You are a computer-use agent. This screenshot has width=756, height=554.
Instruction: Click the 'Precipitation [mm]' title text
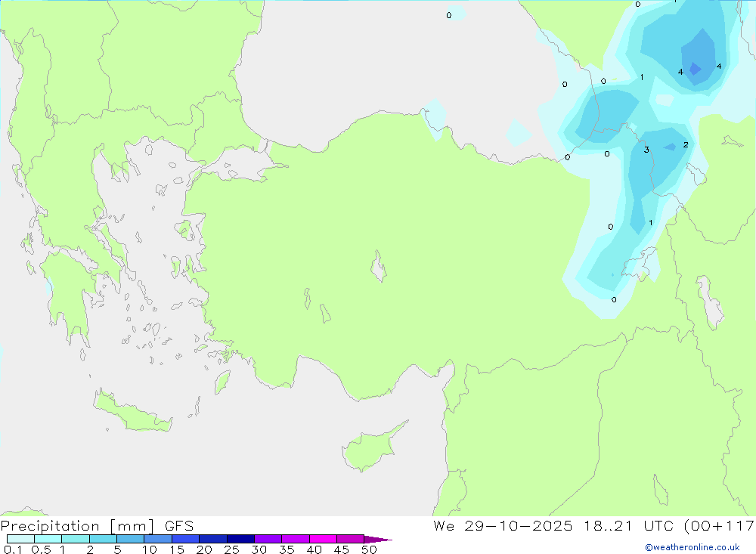click(77, 526)
